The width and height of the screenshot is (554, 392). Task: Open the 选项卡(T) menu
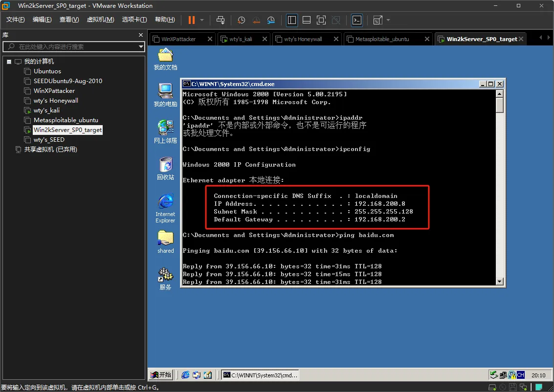[134, 20]
